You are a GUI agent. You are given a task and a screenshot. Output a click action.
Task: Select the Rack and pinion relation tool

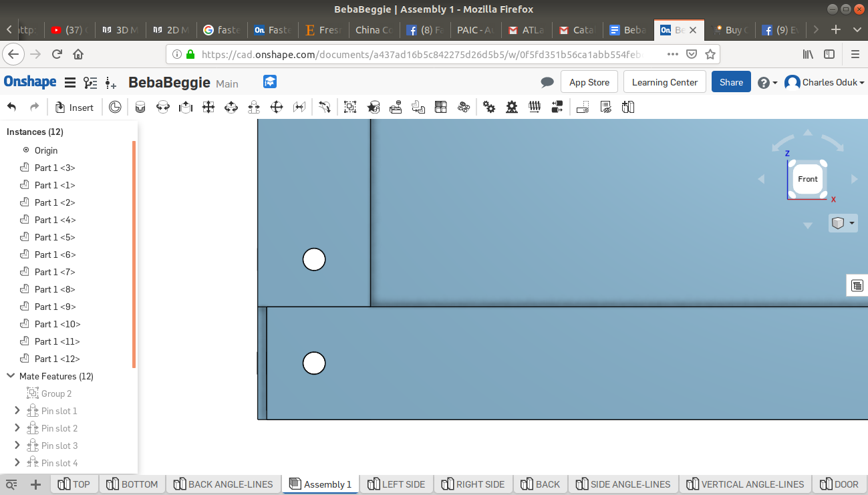(512, 107)
